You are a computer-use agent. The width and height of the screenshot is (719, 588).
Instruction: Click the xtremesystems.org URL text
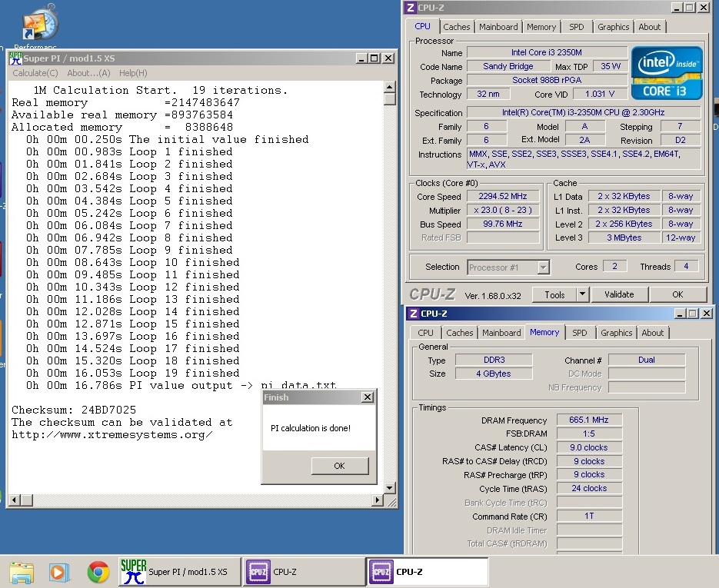[x=112, y=434]
